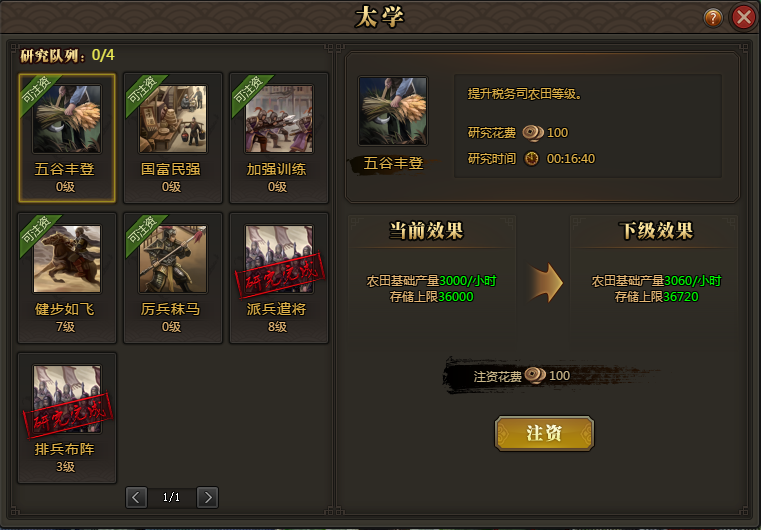The height and width of the screenshot is (530, 761).
Task: Go to next page arrow
Action: tap(208, 497)
